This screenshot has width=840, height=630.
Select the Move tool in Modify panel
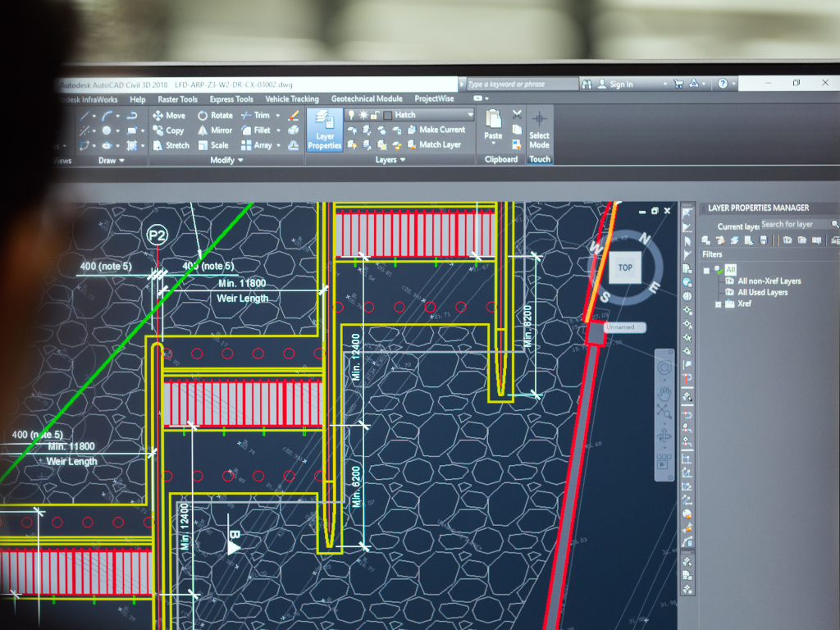[169, 116]
